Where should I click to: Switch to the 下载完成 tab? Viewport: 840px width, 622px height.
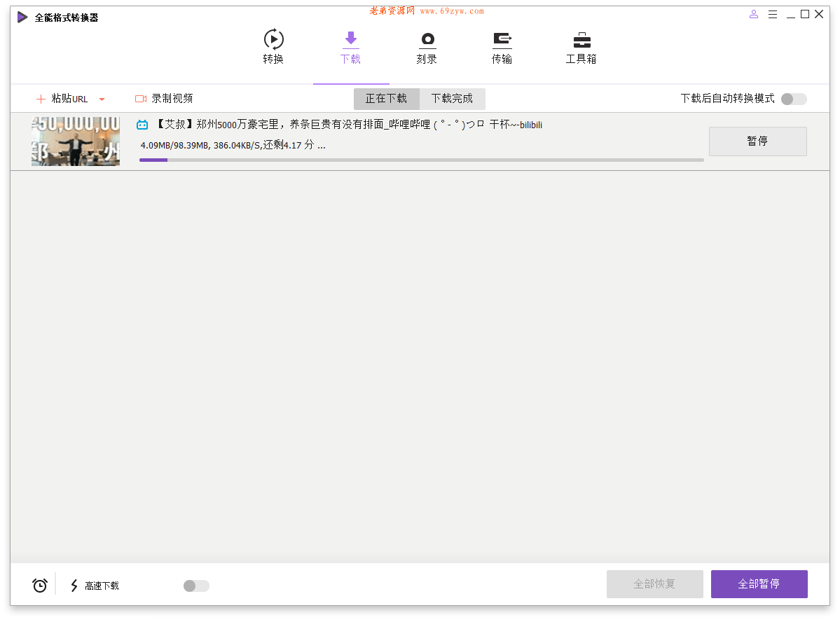pos(452,99)
